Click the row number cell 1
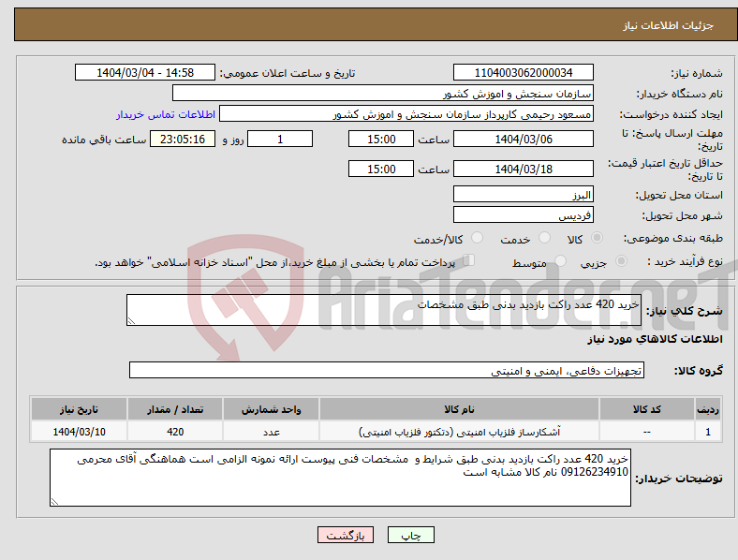Viewport: 738px width, 560px height. [x=707, y=432]
